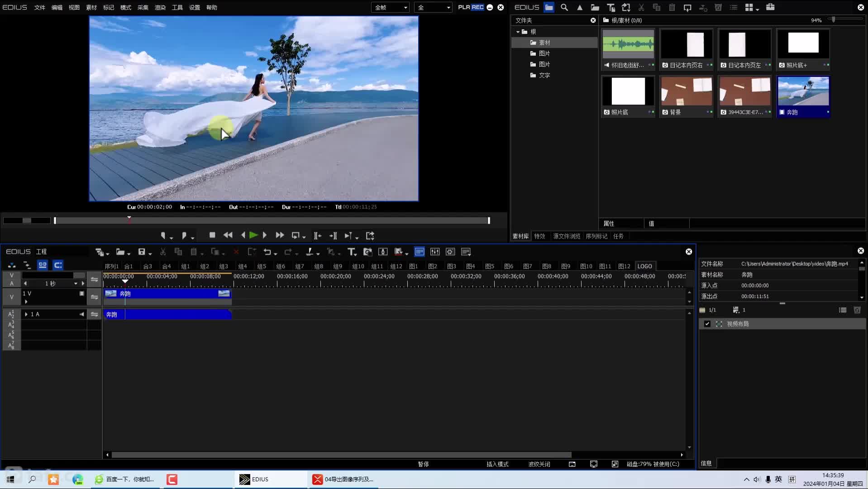Viewport: 868px width, 489px height.
Task: Toggle sync-lock on the 1 V track
Action: [94, 297]
